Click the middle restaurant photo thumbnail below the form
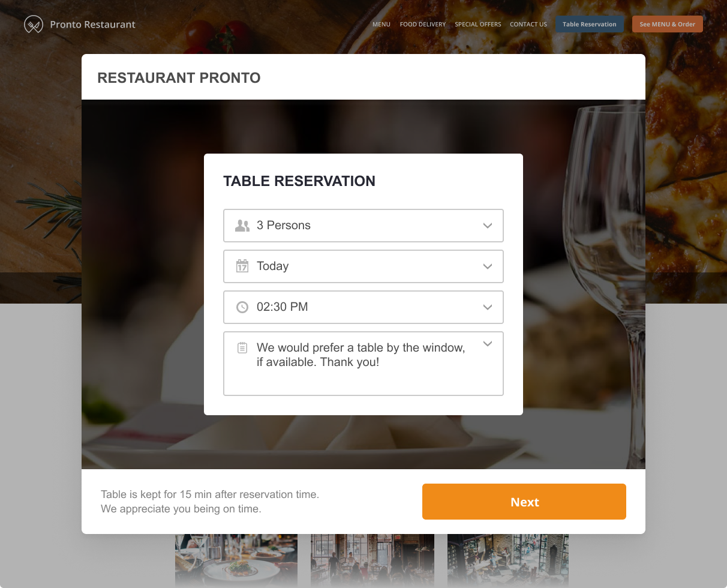Viewport: 727px width, 588px height. [x=372, y=561]
